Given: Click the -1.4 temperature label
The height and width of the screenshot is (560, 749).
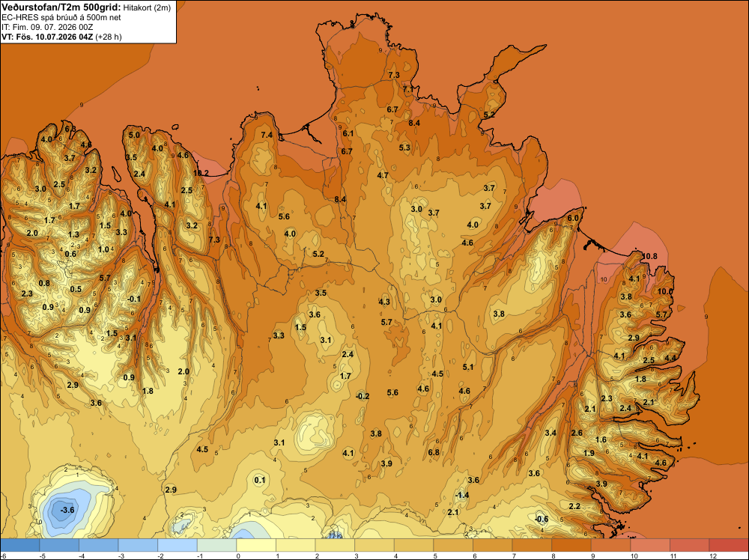Looking at the screenshot, I should [462, 495].
